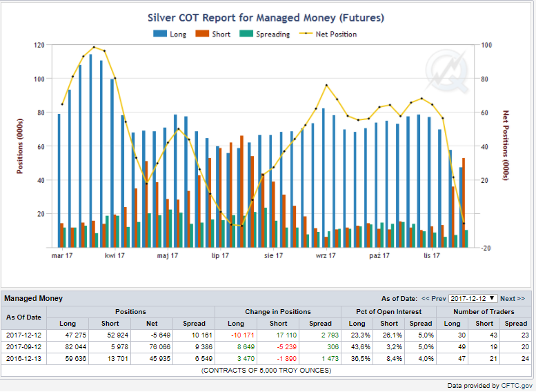Screen dimensions: 536x392
Task: Click the Positions column group header
Action: point(130,312)
